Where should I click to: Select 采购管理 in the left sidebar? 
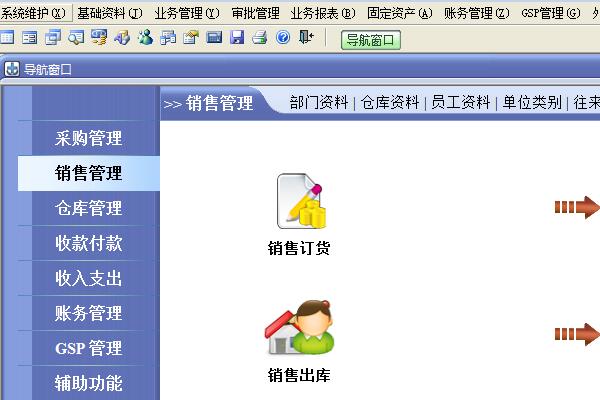pyautogui.click(x=88, y=138)
